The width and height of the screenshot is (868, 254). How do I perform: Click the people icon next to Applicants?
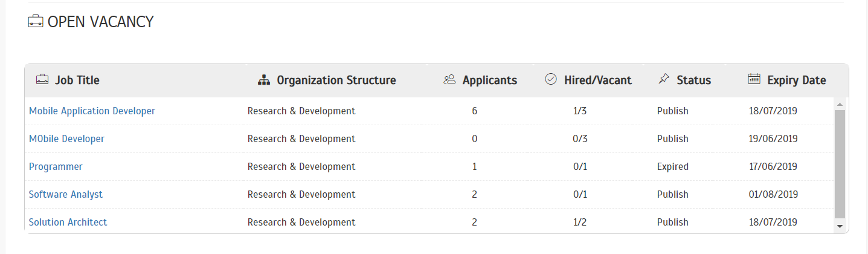[x=449, y=79]
